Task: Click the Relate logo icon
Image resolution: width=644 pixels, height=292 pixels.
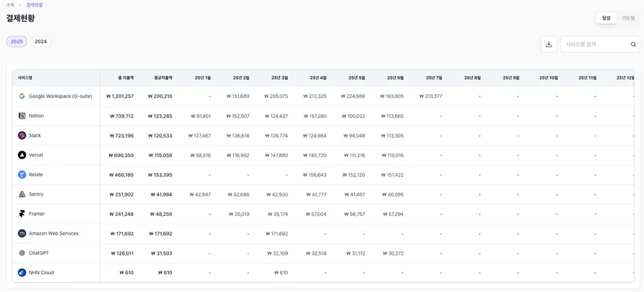Action: coord(22,175)
